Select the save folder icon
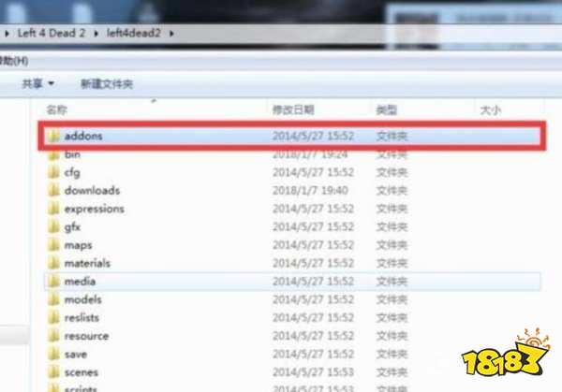562x392 pixels. (x=53, y=355)
